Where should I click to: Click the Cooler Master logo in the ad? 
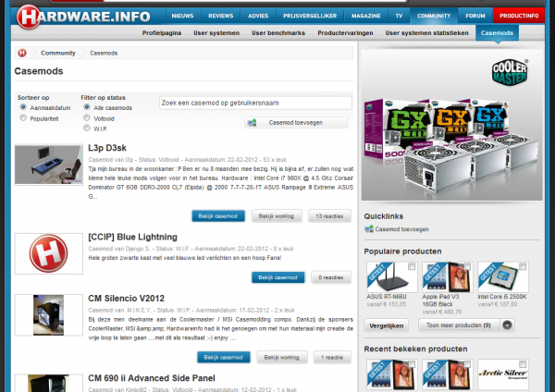(510, 72)
